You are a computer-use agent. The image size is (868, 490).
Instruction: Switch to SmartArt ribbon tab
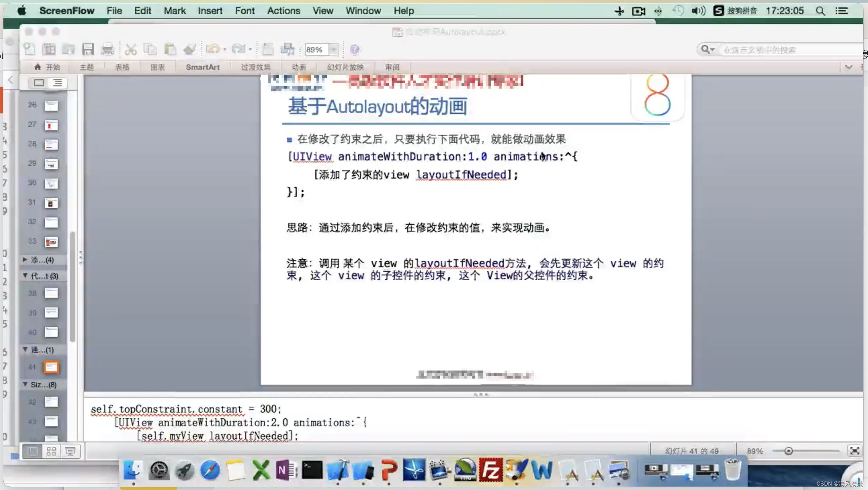pyautogui.click(x=203, y=67)
